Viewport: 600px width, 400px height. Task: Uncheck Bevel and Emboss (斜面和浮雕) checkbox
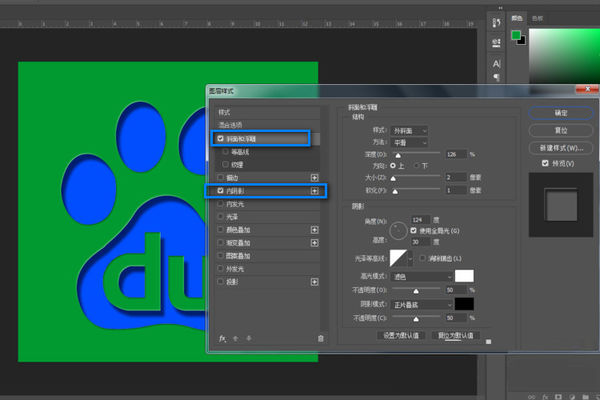tap(220, 139)
